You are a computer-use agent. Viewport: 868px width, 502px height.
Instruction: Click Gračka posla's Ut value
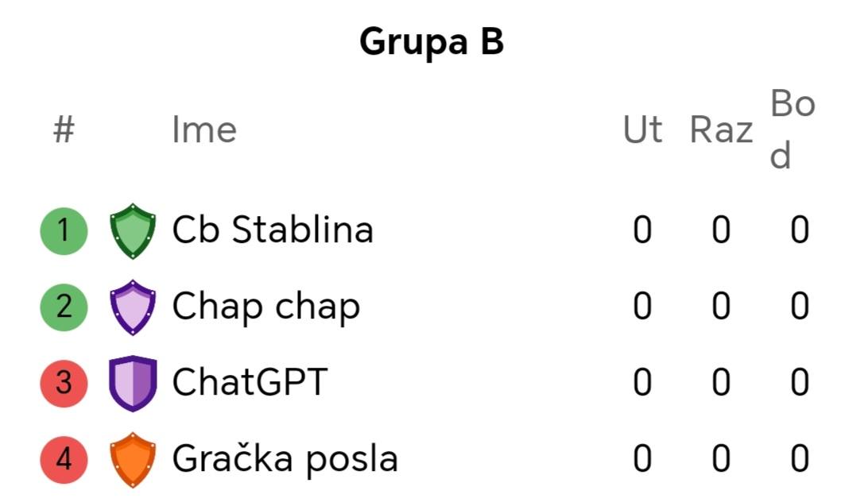point(642,459)
